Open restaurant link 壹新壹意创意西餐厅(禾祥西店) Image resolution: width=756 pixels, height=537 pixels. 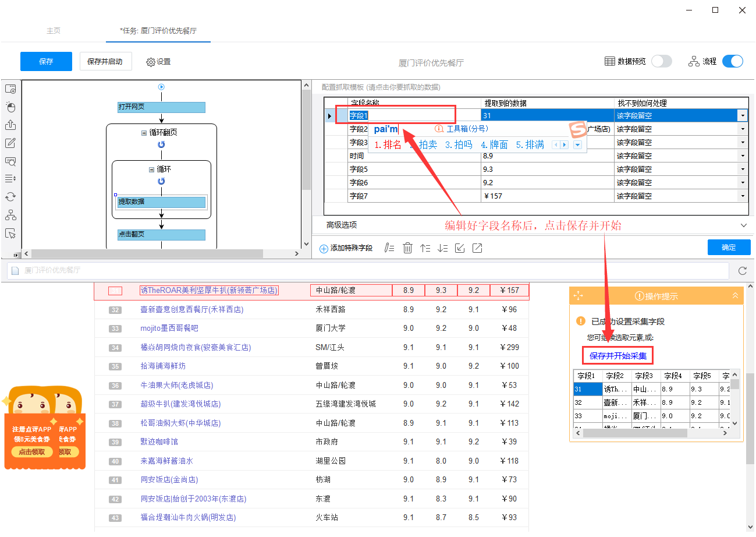point(192,309)
